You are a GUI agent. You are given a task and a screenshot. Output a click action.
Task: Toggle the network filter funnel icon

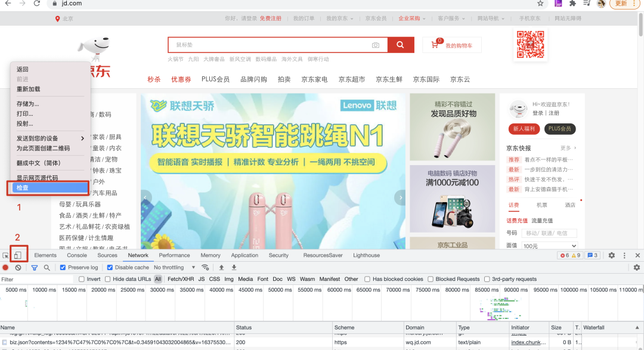click(35, 268)
